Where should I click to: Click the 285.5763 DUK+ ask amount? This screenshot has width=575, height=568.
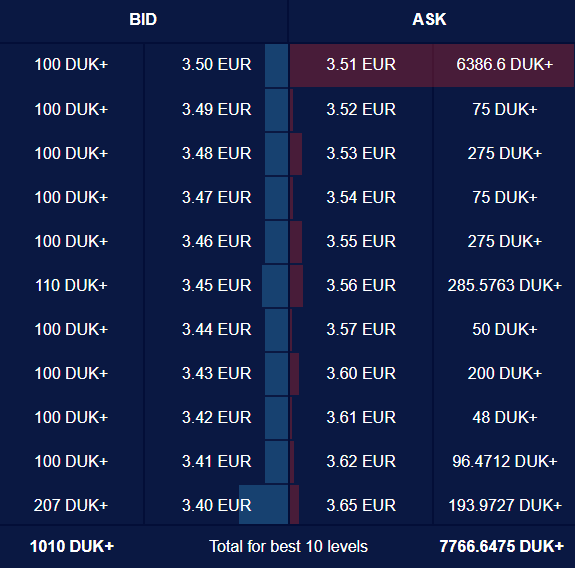(505, 285)
